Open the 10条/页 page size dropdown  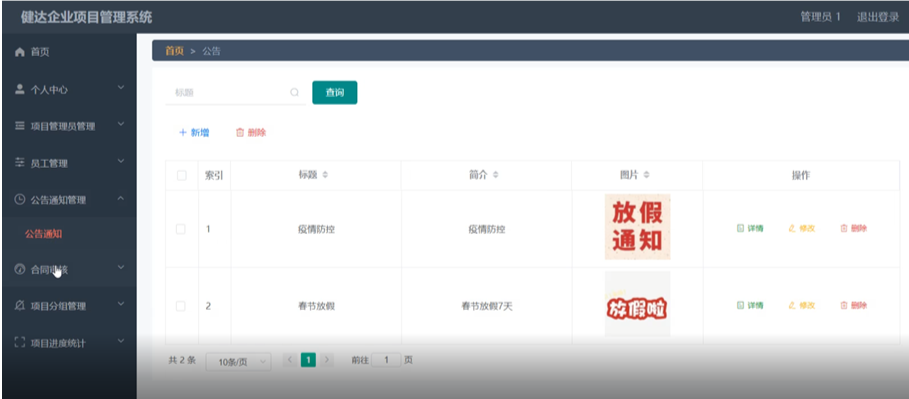[238, 362]
